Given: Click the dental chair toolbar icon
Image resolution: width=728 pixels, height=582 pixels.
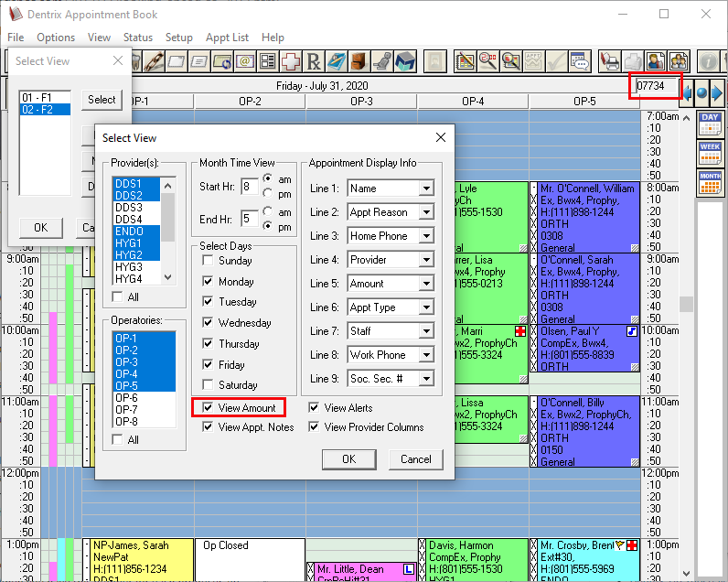Looking at the screenshot, I should (x=381, y=61).
